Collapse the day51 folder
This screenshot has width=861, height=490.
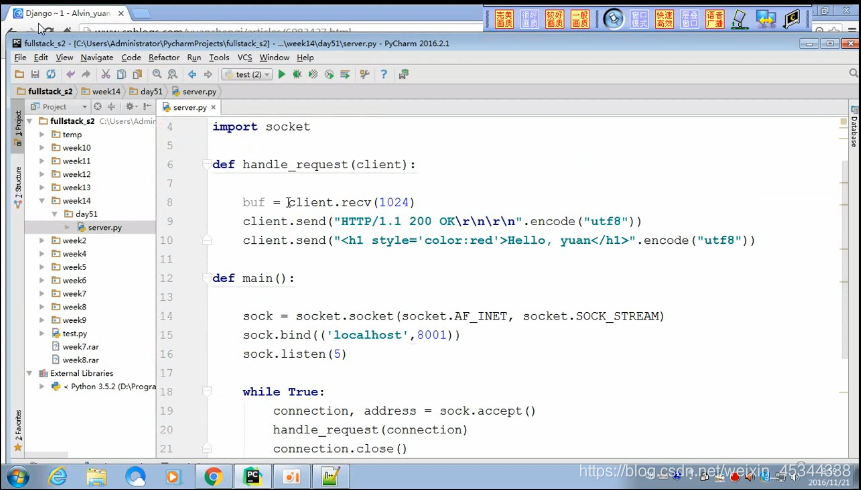(55, 214)
